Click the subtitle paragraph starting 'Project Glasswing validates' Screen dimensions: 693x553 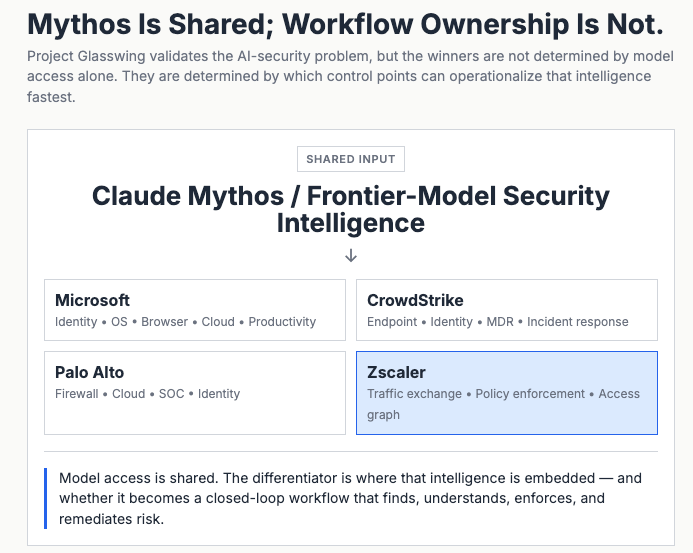350,76
